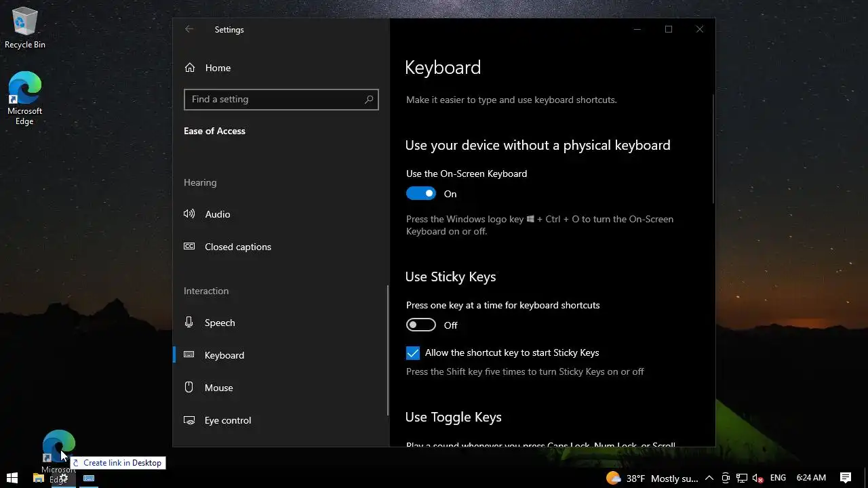Image resolution: width=868 pixels, height=488 pixels.
Task: Select Keyboard in the sidebar
Action: (224, 355)
